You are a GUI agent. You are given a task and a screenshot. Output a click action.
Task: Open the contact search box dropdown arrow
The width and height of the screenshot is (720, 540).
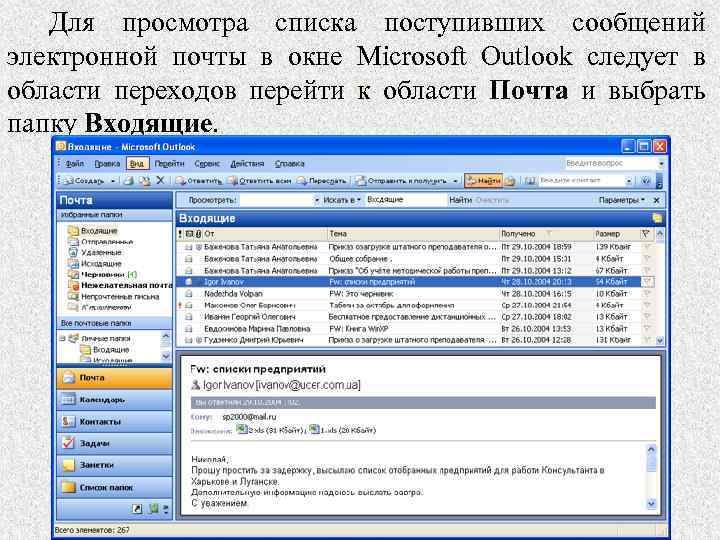click(629, 181)
